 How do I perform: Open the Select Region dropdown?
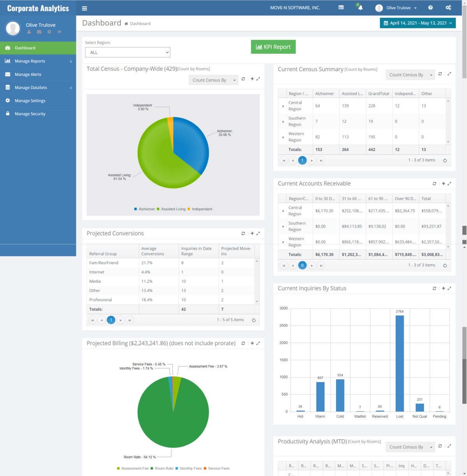pos(127,52)
